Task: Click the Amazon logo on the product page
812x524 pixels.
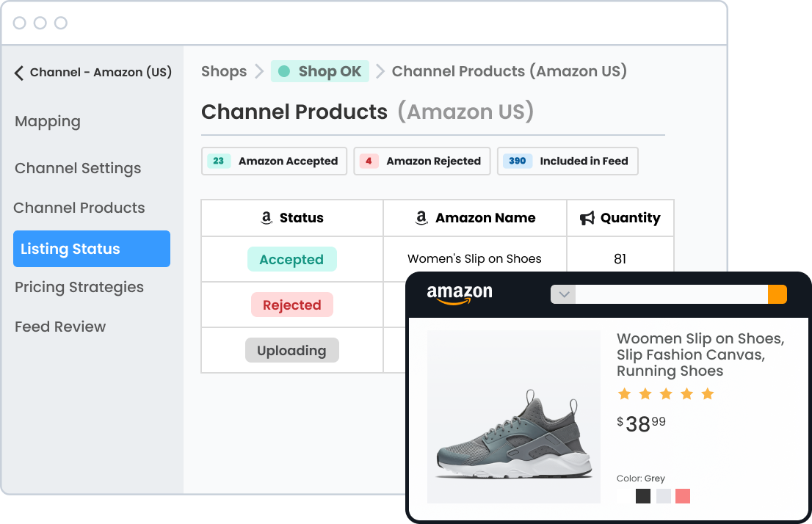Action: point(459,293)
